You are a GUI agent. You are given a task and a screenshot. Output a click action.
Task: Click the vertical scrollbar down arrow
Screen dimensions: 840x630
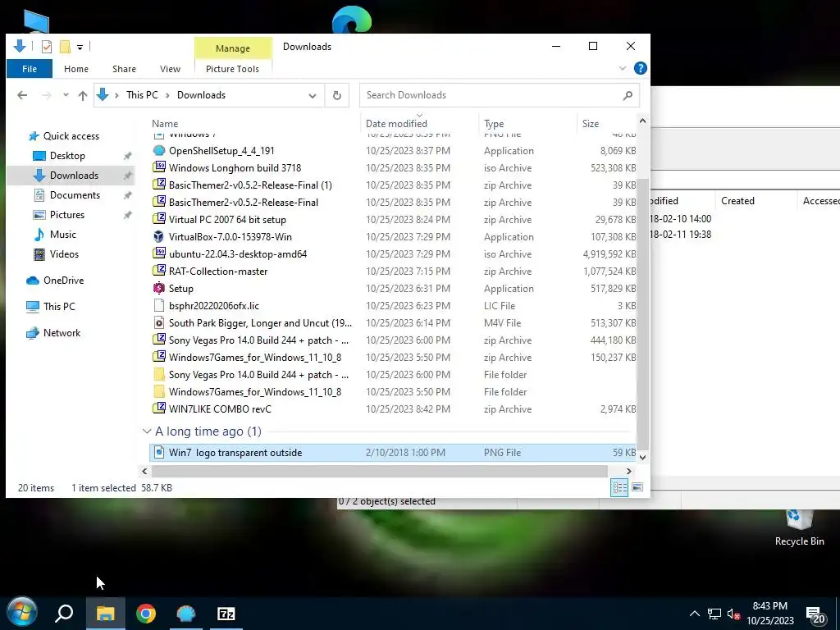pyautogui.click(x=642, y=458)
